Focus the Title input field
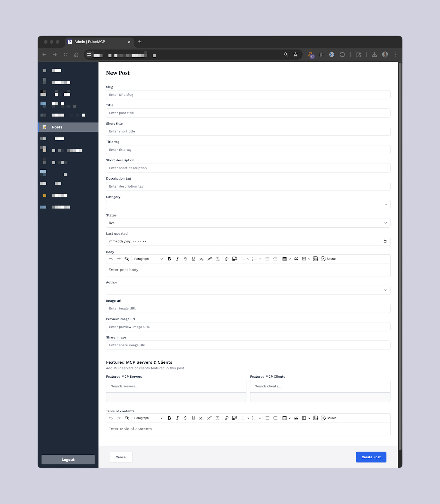Image resolution: width=440 pixels, height=504 pixels. pyautogui.click(x=248, y=113)
